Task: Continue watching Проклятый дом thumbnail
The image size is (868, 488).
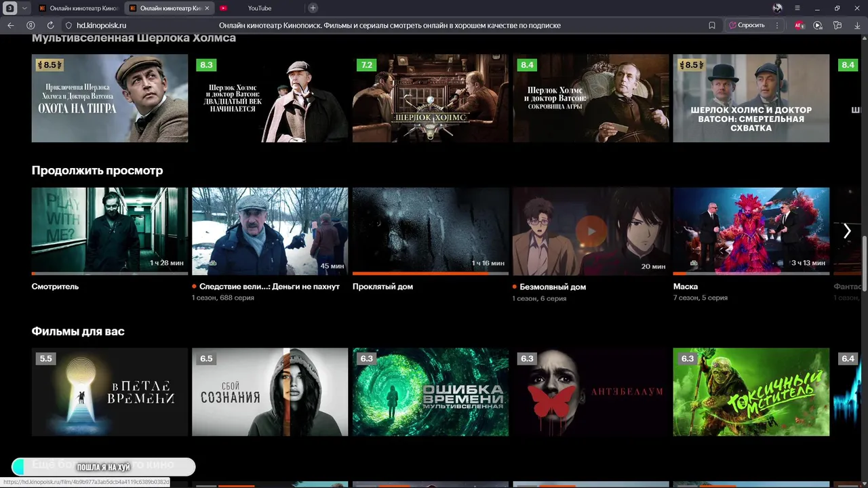Action: [431, 230]
